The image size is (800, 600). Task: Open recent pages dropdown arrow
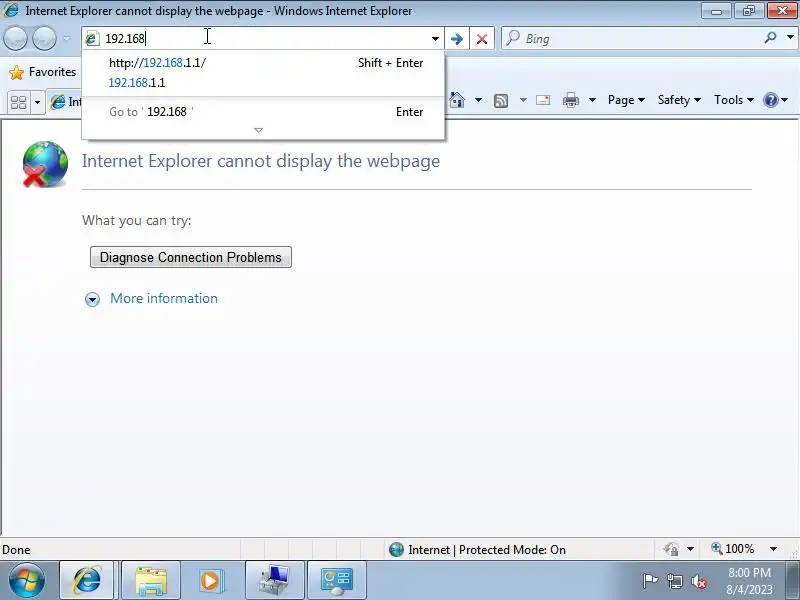pos(66,38)
